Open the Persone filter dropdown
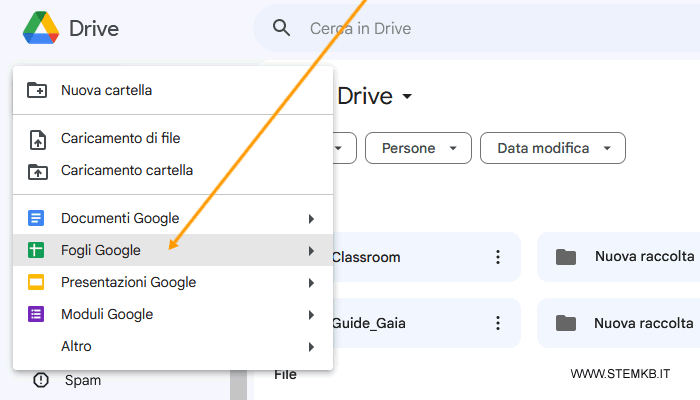Viewport: 700px width, 400px height. click(x=418, y=148)
